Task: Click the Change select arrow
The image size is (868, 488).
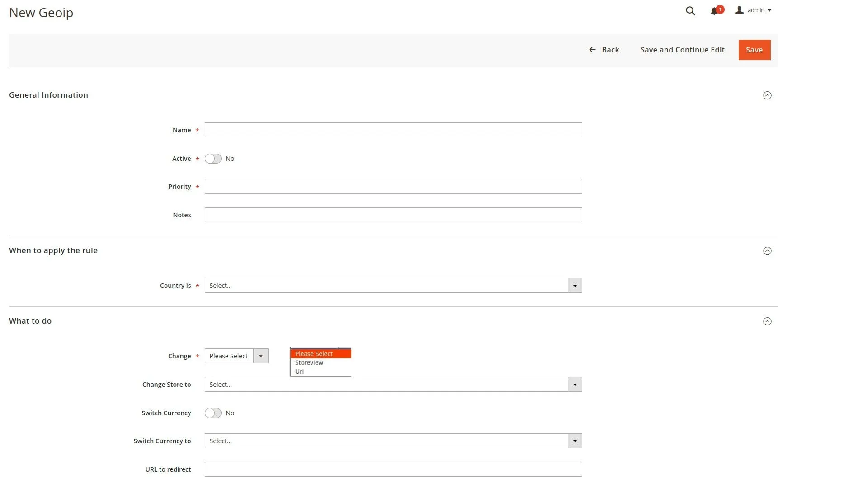Action: coord(261,356)
